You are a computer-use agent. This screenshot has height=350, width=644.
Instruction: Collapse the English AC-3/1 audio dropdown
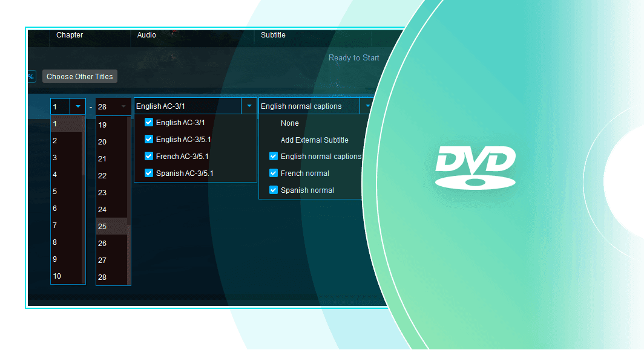pos(249,106)
